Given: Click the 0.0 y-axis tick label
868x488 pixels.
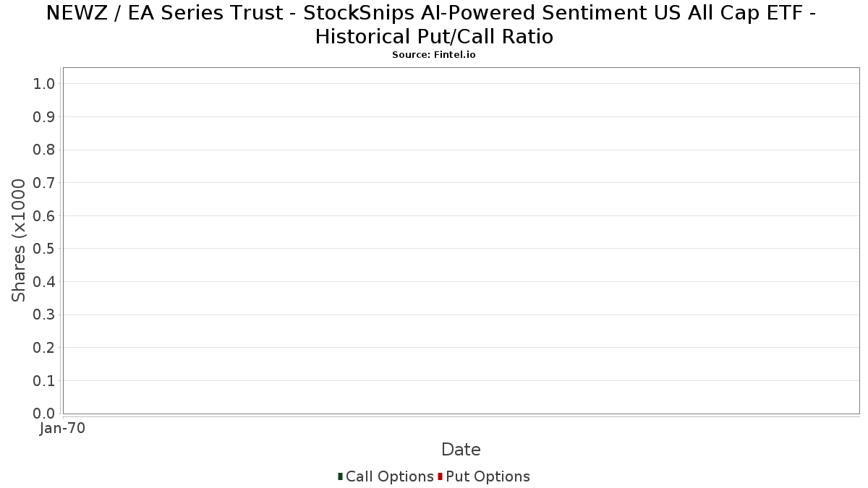Looking at the screenshot, I should (44, 414).
